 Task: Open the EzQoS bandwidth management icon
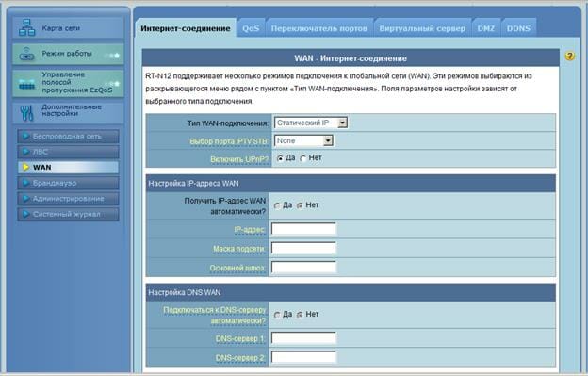tap(26, 85)
